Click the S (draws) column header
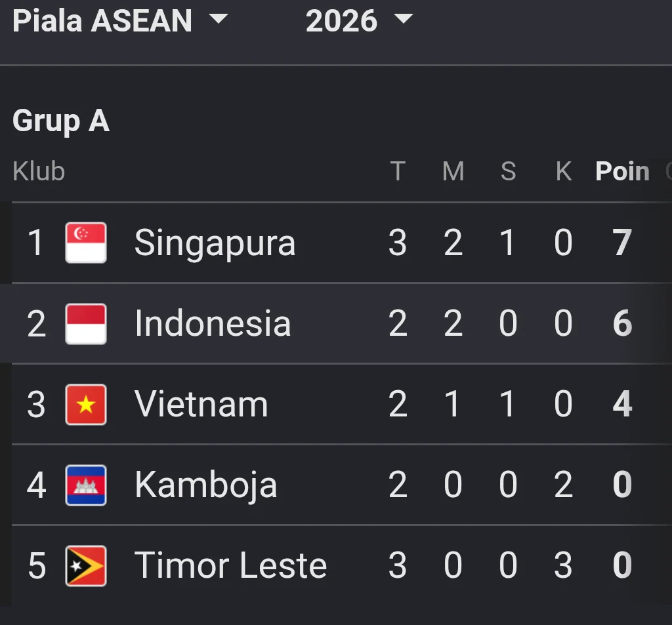Screen dimensions: 672x625 click(509, 171)
